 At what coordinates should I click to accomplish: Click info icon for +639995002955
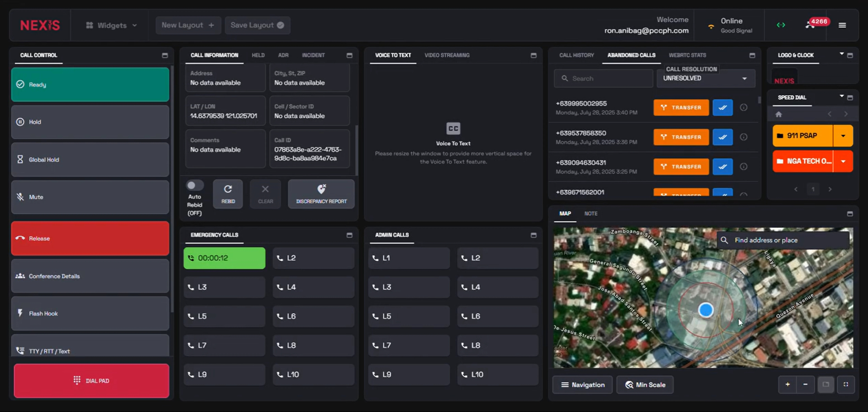click(743, 107)
